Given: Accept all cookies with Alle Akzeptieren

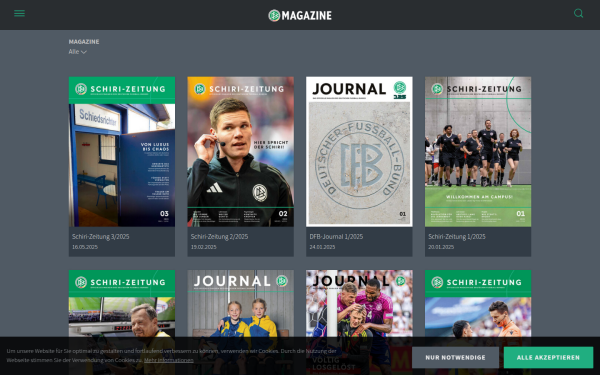Looking at the screenshot, I should pos(548,357).
